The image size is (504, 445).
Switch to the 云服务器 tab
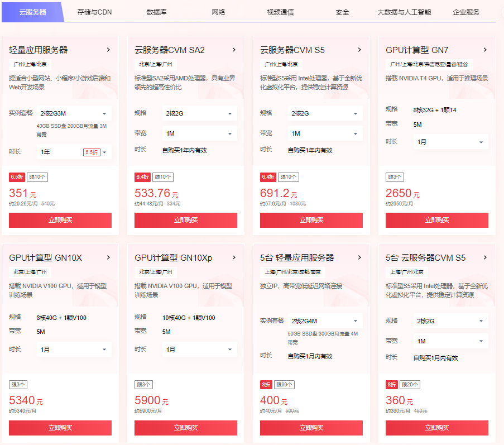[x=33, y=12]
